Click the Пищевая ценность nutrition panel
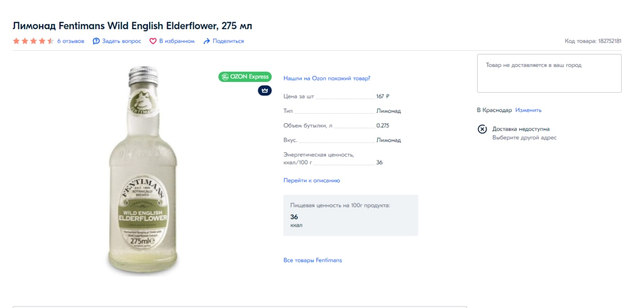Screen dimensions: 644x308 pyautogui.click(x=350, y=215)
